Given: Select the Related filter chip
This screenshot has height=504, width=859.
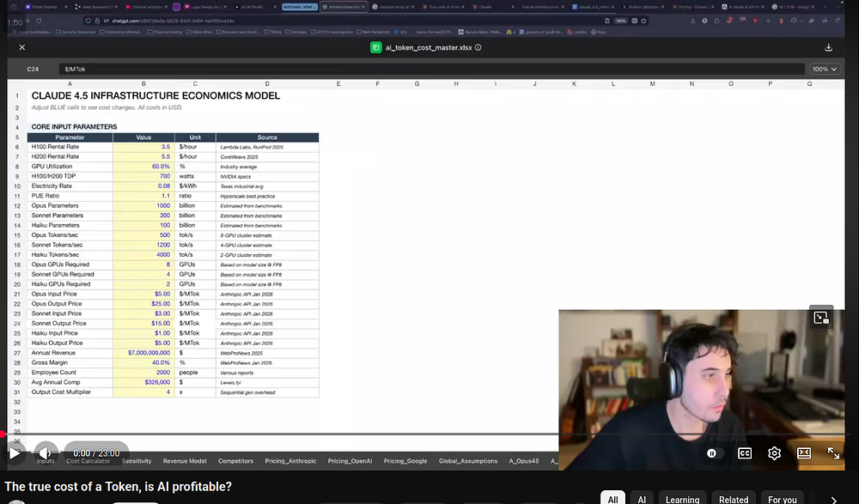Looking at the screenshot, I should [733, 499].
